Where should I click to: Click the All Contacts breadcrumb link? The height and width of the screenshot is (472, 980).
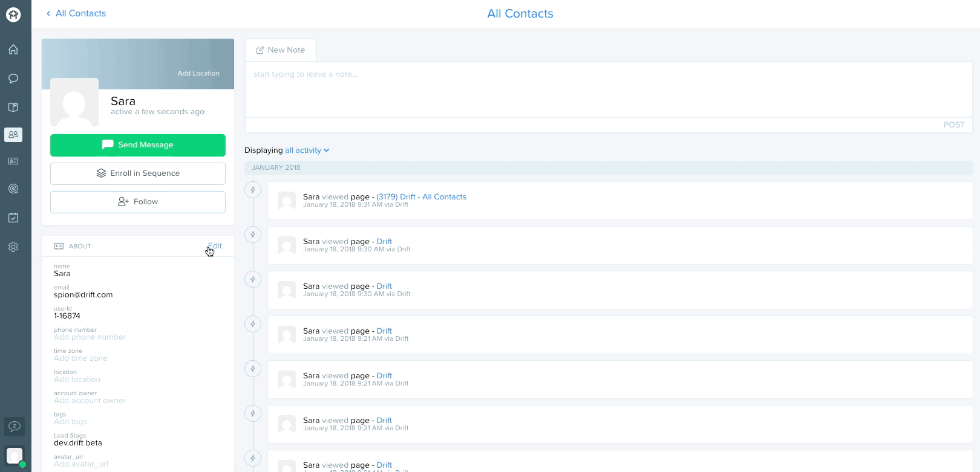(x=80, y=13)
